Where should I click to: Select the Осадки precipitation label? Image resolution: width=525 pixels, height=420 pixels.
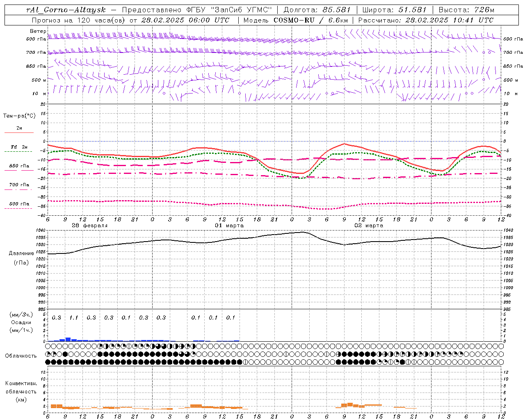pos(21,322)
